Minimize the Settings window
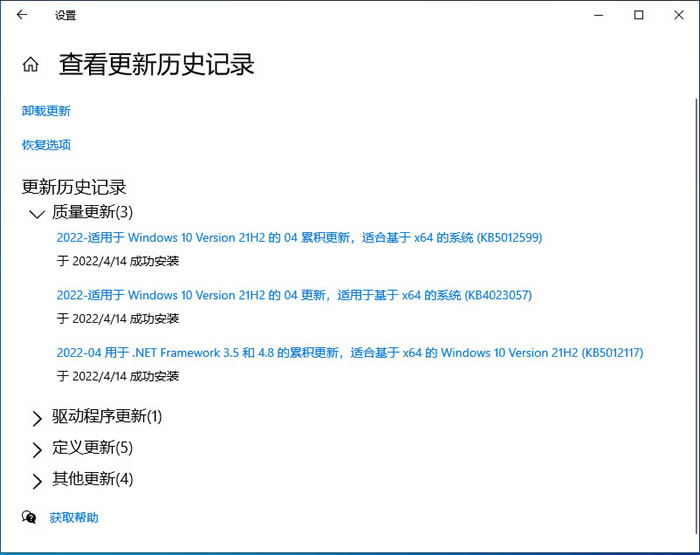 599,15
